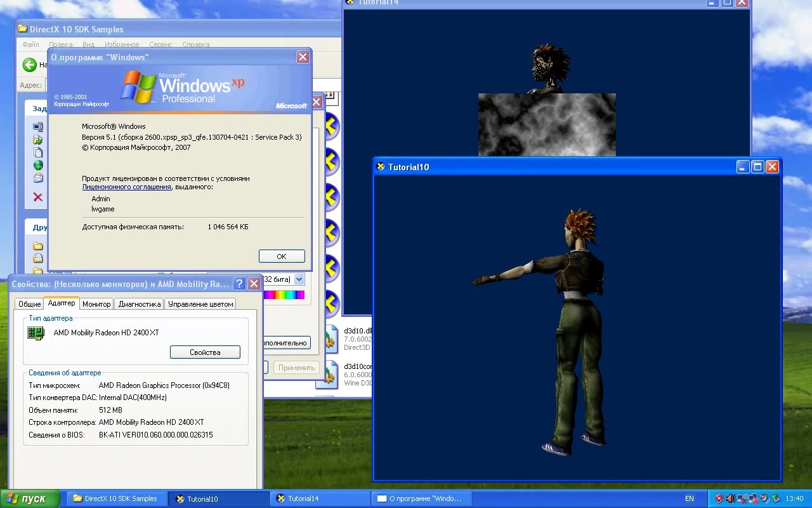Image resolution: width=812 pixels, height=508 pixels.
Task: Click the folder icon in DirectX 10 SDK Samples title bar
Action: coord(23,29)
